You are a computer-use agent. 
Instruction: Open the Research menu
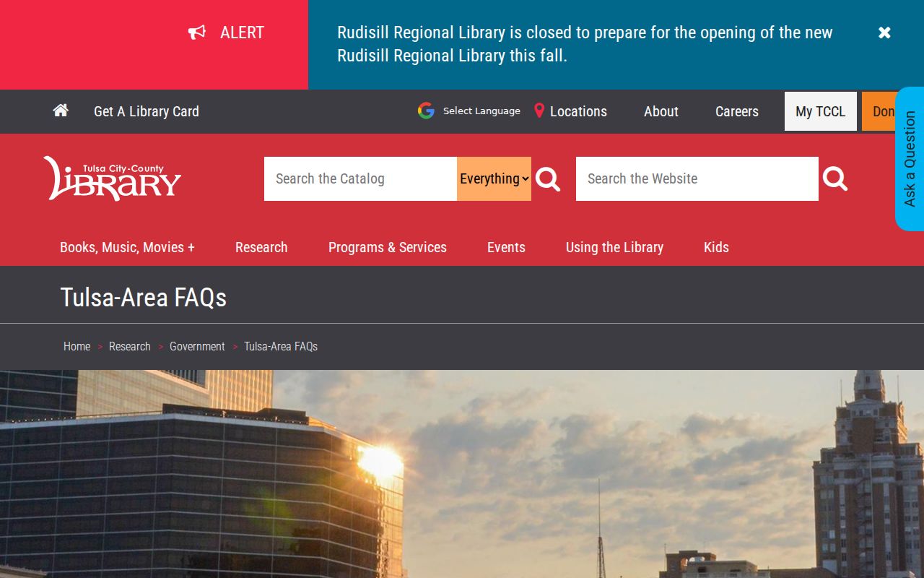261,247
